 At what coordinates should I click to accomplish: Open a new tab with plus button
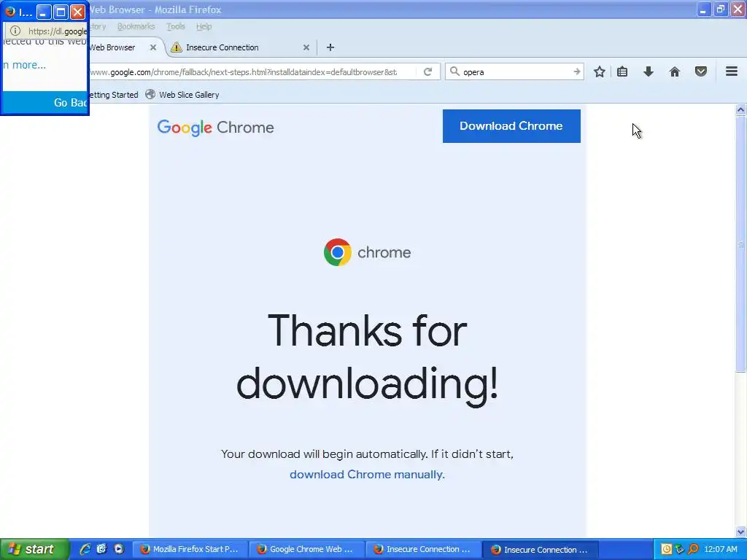(x=330, y=47)
